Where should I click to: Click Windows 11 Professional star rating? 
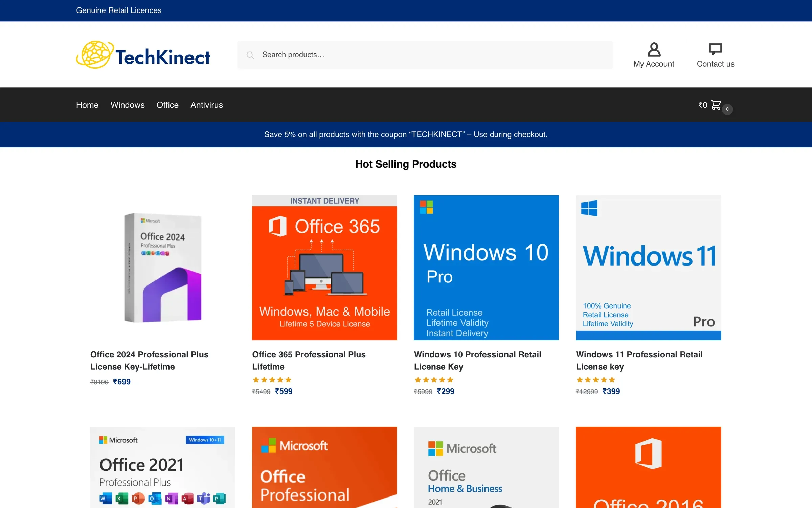click(x=596, y=380)
